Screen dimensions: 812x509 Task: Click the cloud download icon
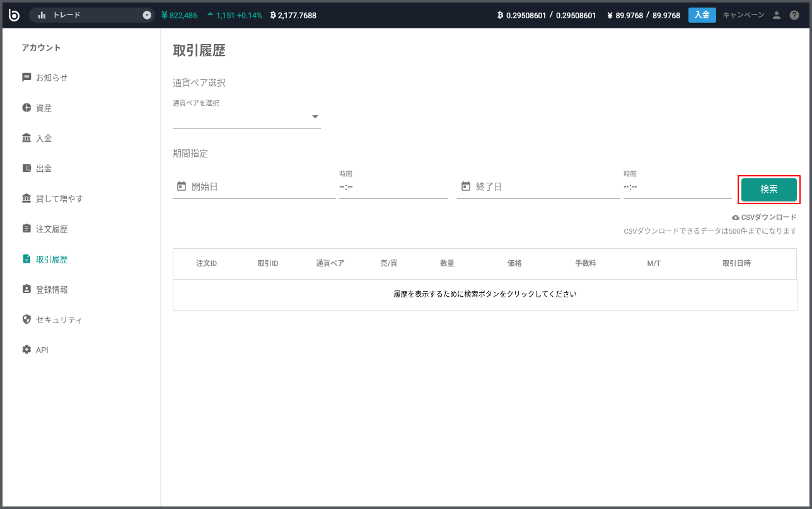pyautogui.click(x=736, y=217)
